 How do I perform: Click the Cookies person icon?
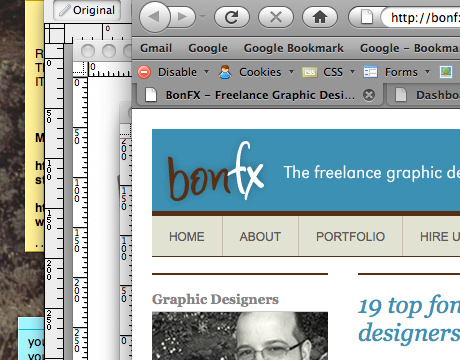click(225, 72)
